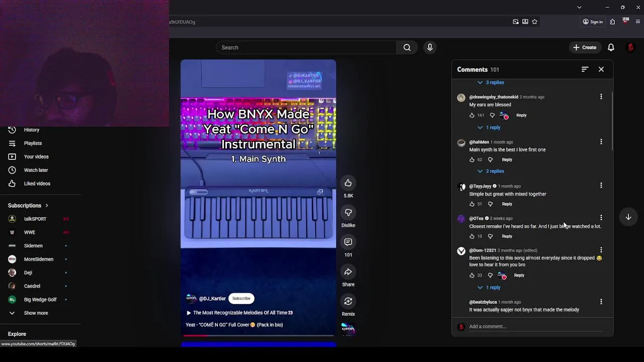This screenshot has height=362, width=644.
Task: Reply to OTea's comment
Action: pos(507,236)
